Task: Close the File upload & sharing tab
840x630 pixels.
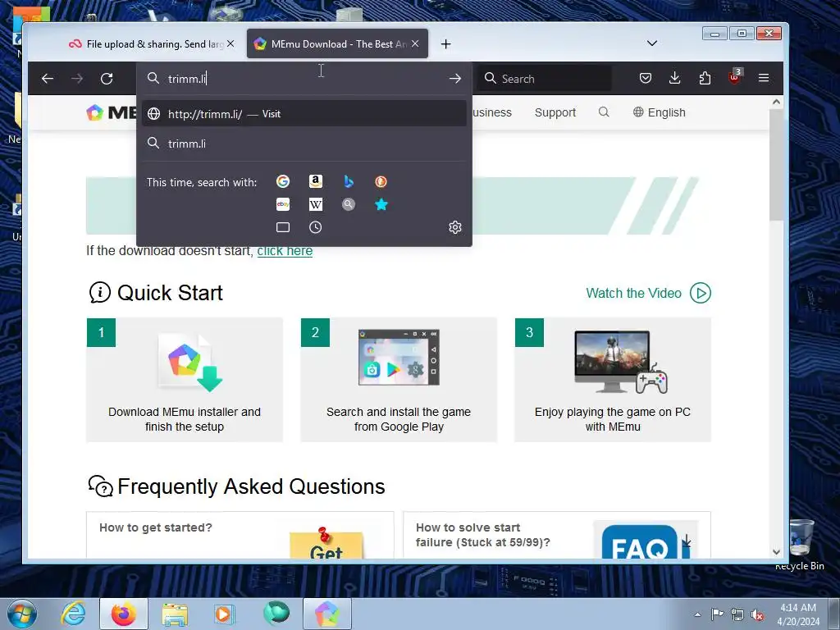Action: [231, 43]
